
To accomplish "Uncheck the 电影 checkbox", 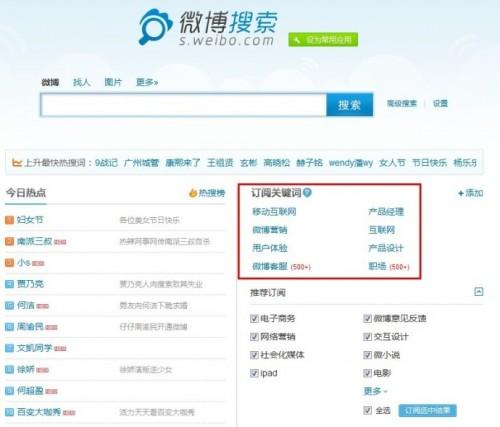I will coord(368,373).
